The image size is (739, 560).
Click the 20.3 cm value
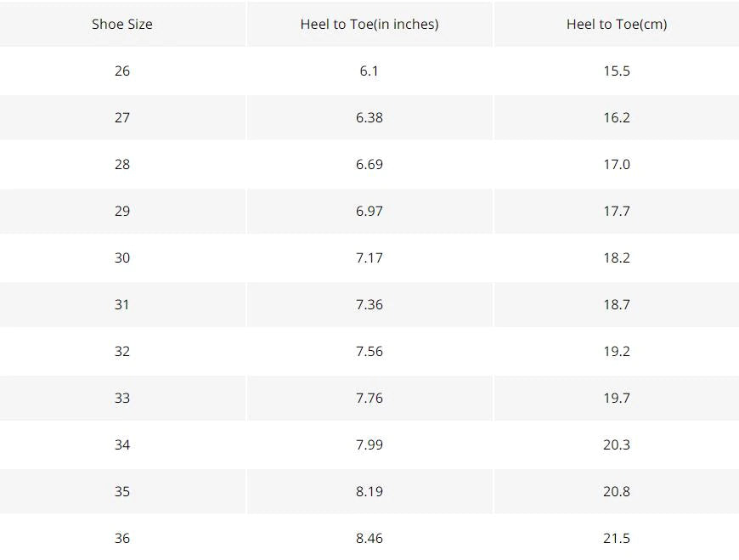click(x=617, y=444)
